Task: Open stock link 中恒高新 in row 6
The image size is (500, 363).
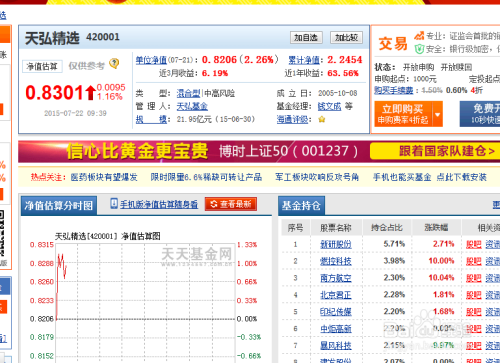Action: pyautogui.click(x=336, y=329)
